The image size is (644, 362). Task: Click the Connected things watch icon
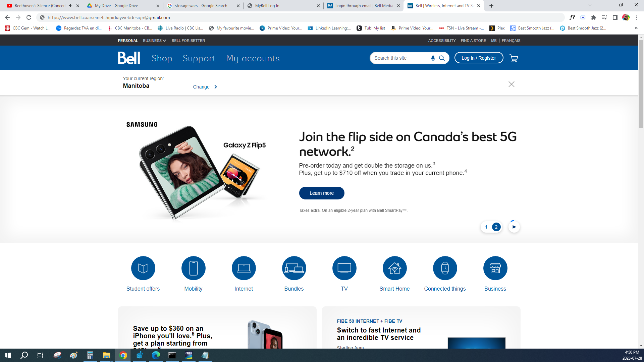click(x=445, y=268)
